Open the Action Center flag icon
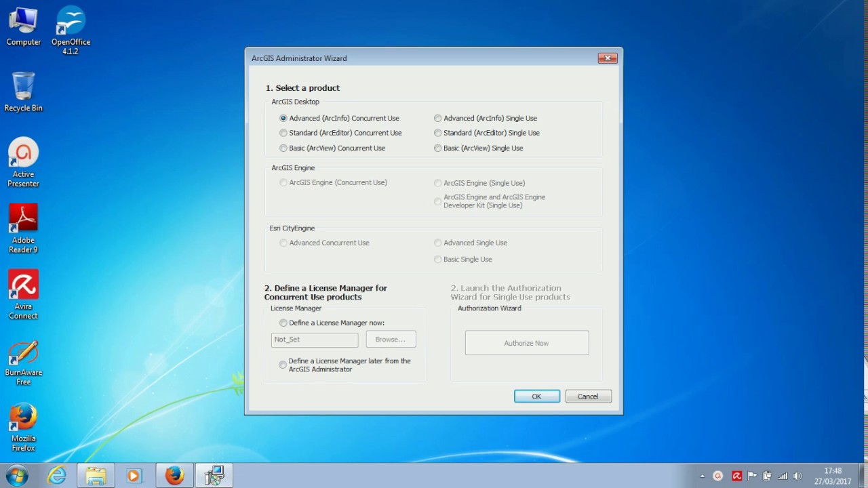868x488 pixels. pyautogui.click(x=752, y=476)
